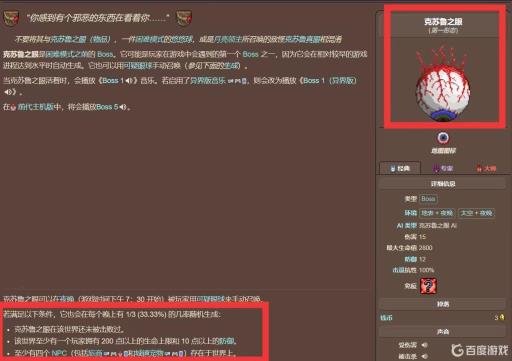Click the red question-mark immunity debuff icon

coord(428,286)
